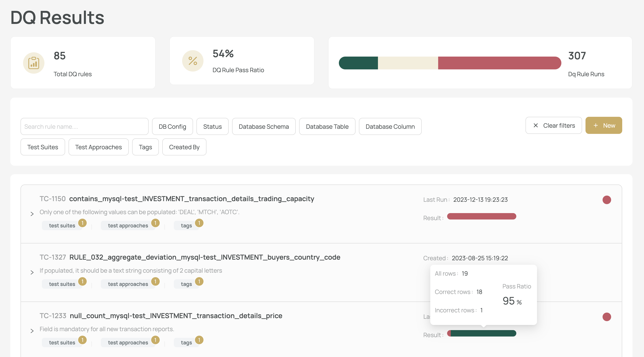Screen dimensions: 644x357
Task: Open the Created By filter
Action: pos(184,147)
